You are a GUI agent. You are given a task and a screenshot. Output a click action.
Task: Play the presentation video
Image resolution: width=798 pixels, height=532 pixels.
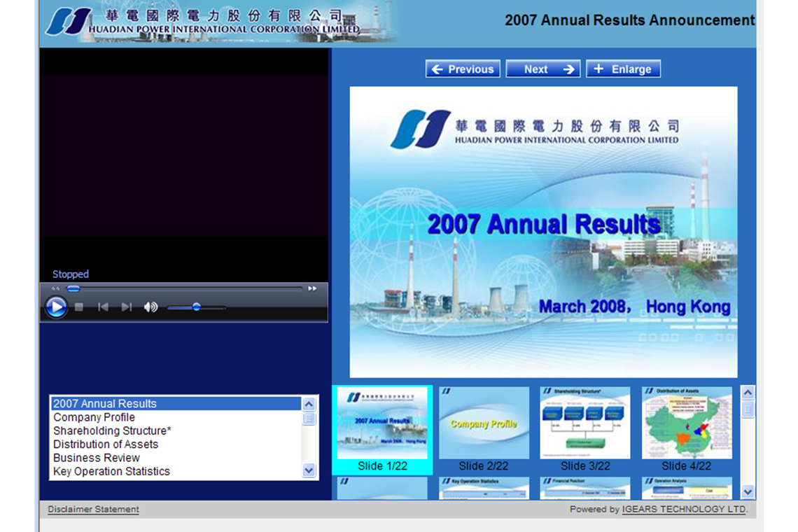[56, 307]
